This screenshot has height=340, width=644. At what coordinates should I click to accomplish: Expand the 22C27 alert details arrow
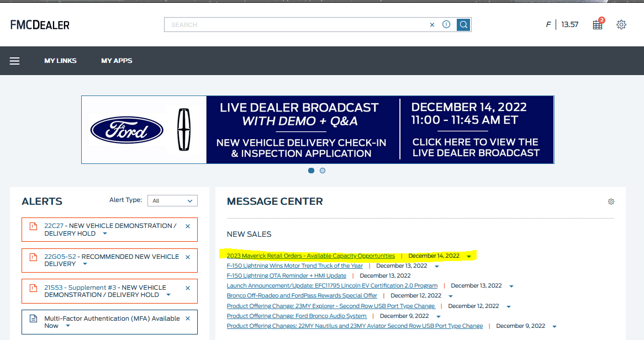pyautogui.click(x=105, y=233)
